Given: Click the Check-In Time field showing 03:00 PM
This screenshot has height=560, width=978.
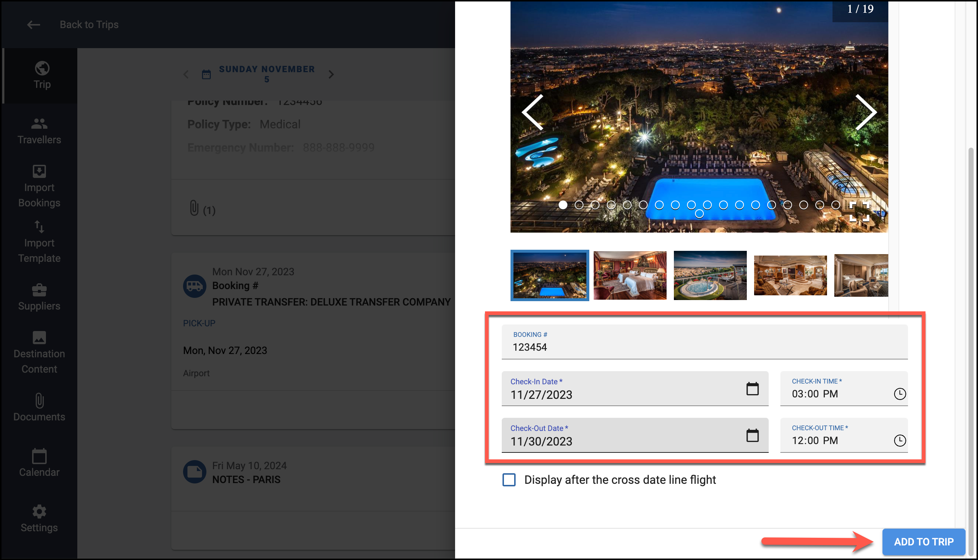Looking at the screenshot, I should click(844, 388).
